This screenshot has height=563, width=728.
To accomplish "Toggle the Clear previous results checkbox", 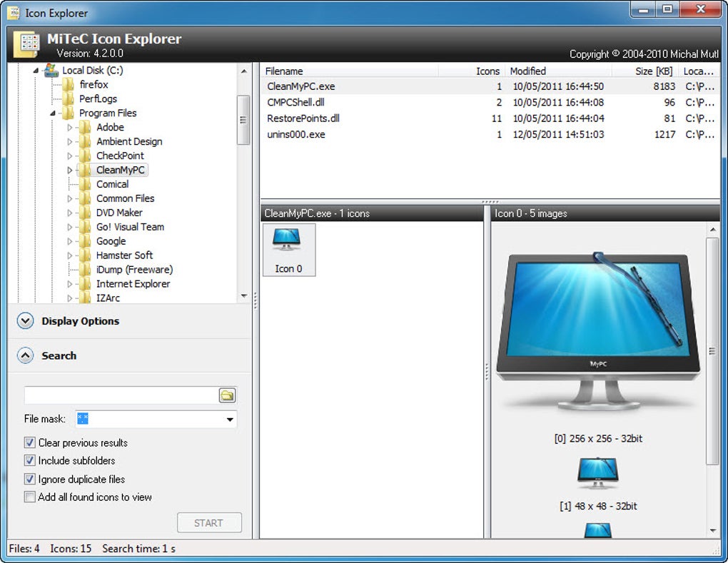I will pos(30,443).
